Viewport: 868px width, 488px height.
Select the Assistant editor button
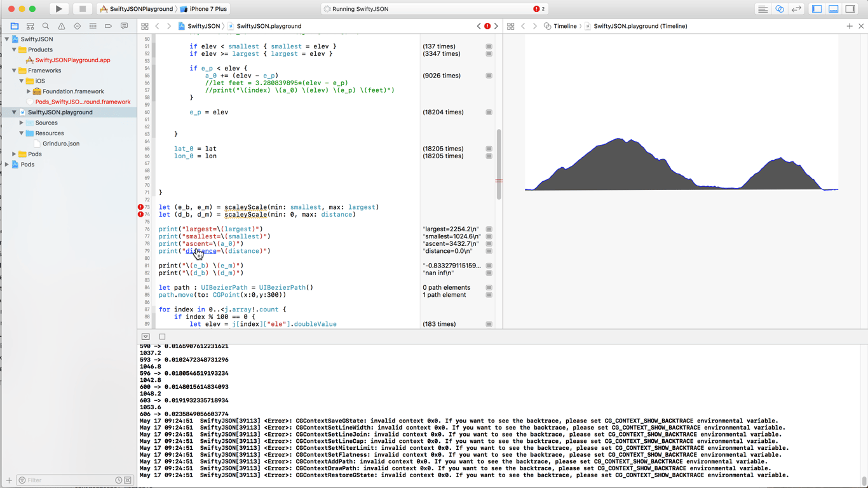click(780, 9)
